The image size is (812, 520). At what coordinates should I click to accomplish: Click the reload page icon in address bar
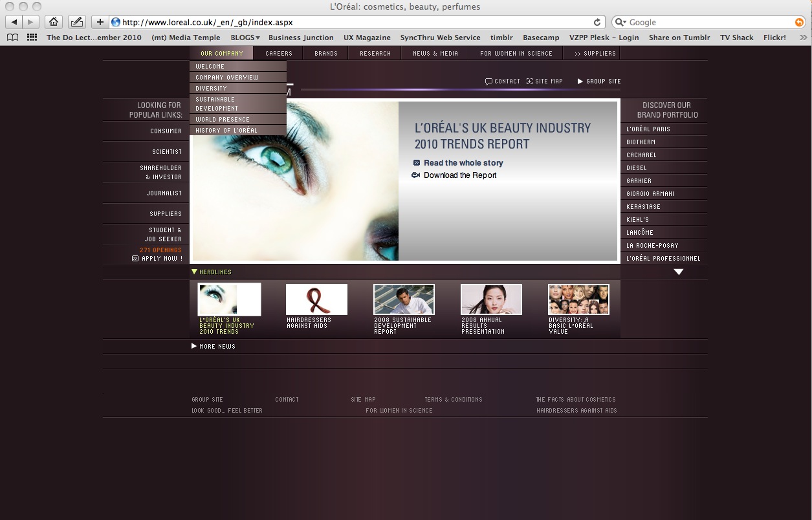[597, 22]
